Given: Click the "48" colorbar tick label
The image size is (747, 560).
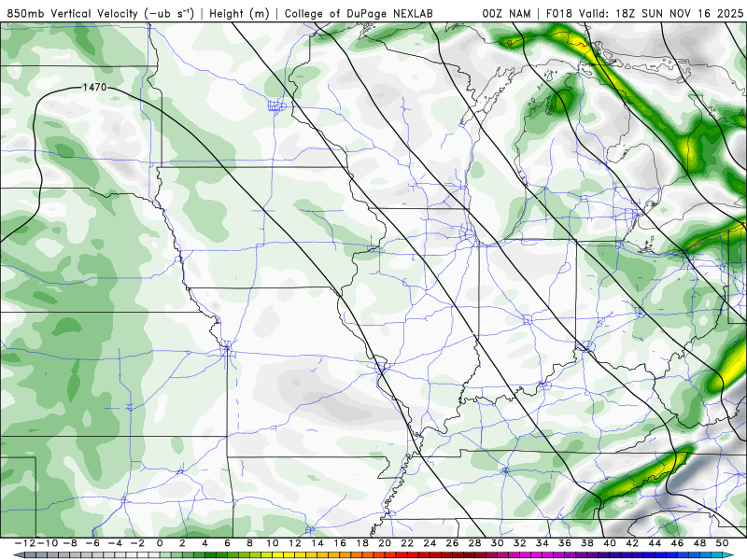Looking at the screenshot, I should [699, 543].
